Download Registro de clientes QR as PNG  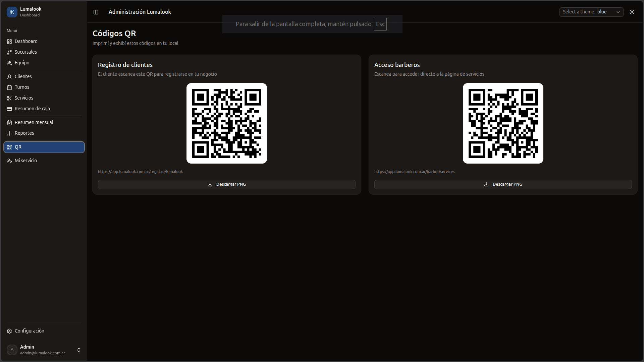pyautogui.click(x=227, y=184)
